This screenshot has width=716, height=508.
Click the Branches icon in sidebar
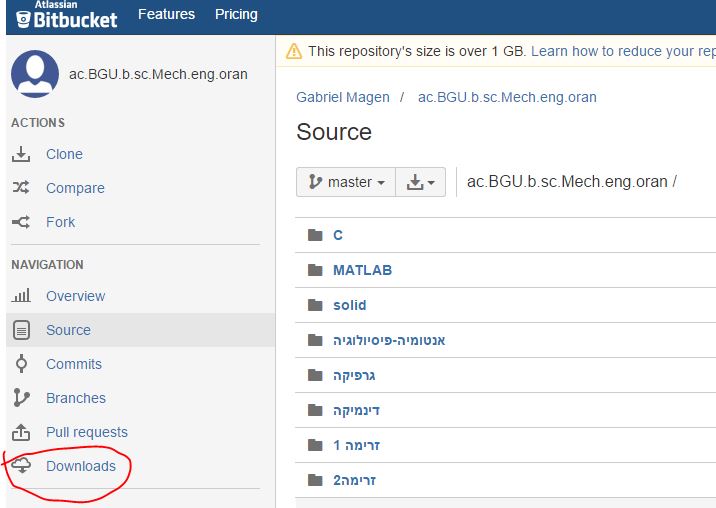[x=21, y=397]
